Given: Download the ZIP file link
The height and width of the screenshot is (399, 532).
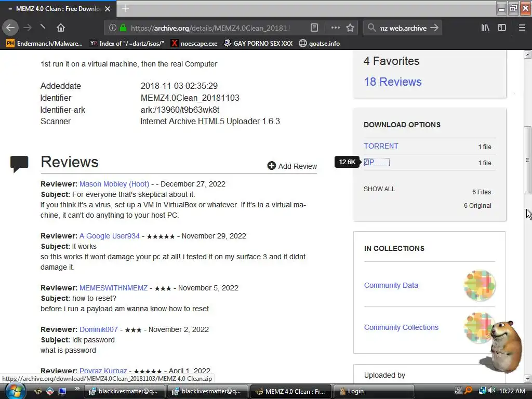Looking at the screenshot, I should coord(369,162).
